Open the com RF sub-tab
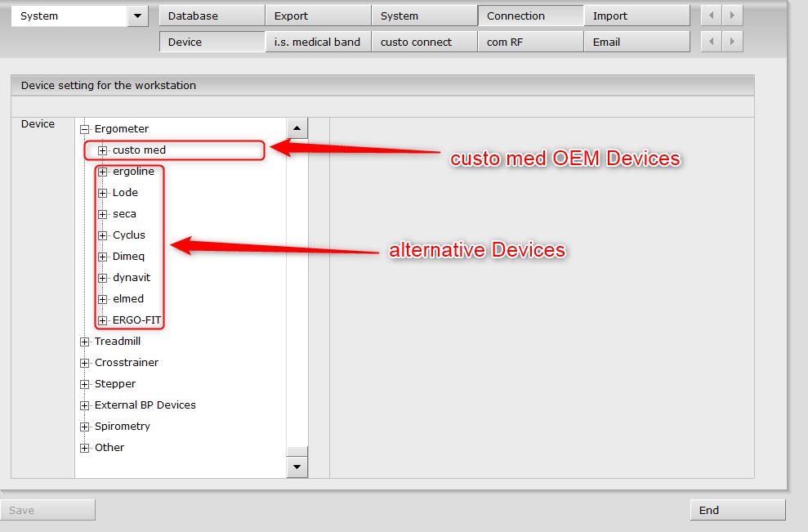The height and width of the screenshot is (532, 808). [531, 42]
